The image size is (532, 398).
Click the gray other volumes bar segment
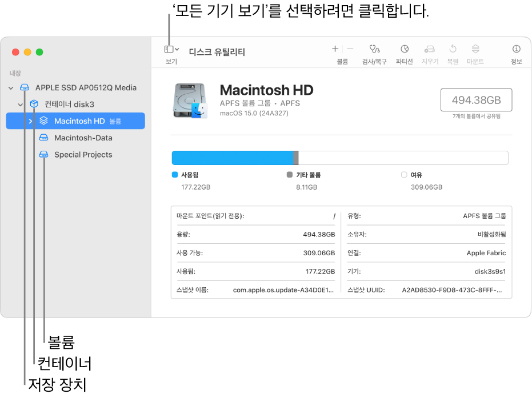point(296,158)
